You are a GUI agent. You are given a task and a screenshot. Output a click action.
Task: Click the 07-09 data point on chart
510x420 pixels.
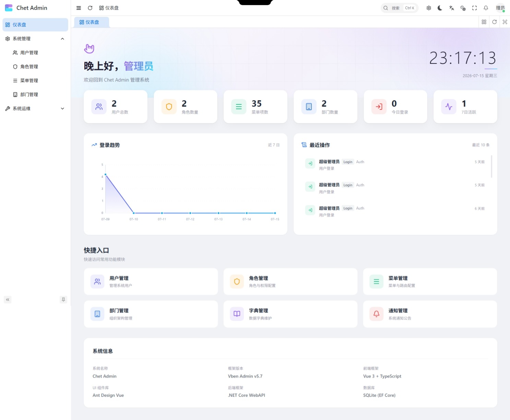coord(105,175)
